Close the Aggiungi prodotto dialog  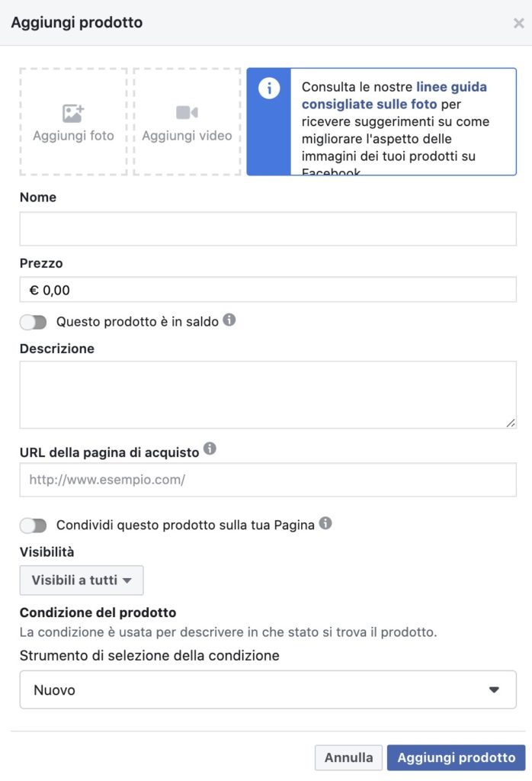click(x=518, y=23)
